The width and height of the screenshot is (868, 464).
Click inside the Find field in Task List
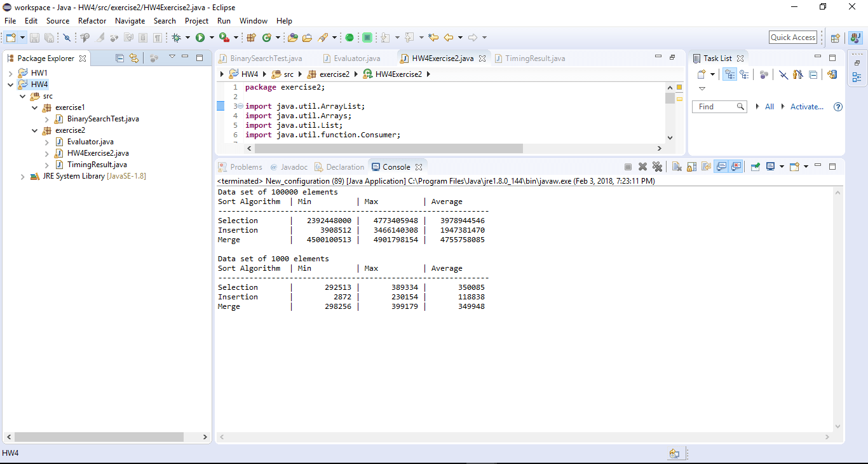click(715, 106)
